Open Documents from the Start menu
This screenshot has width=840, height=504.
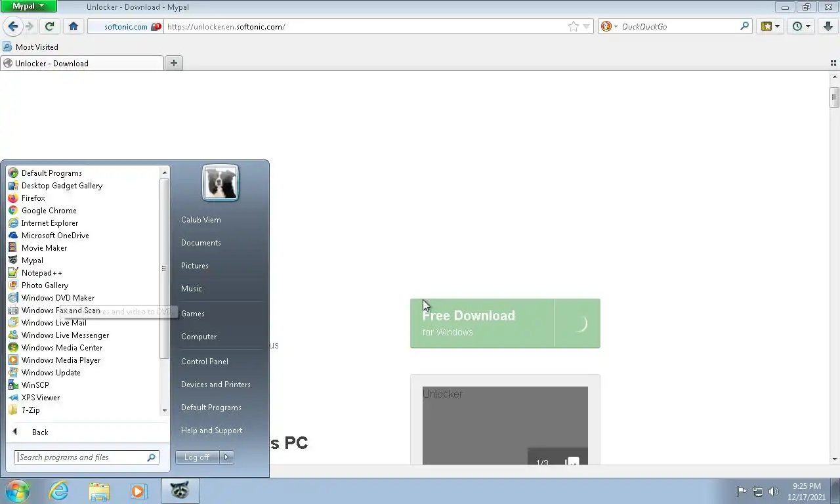click(201, 243)
